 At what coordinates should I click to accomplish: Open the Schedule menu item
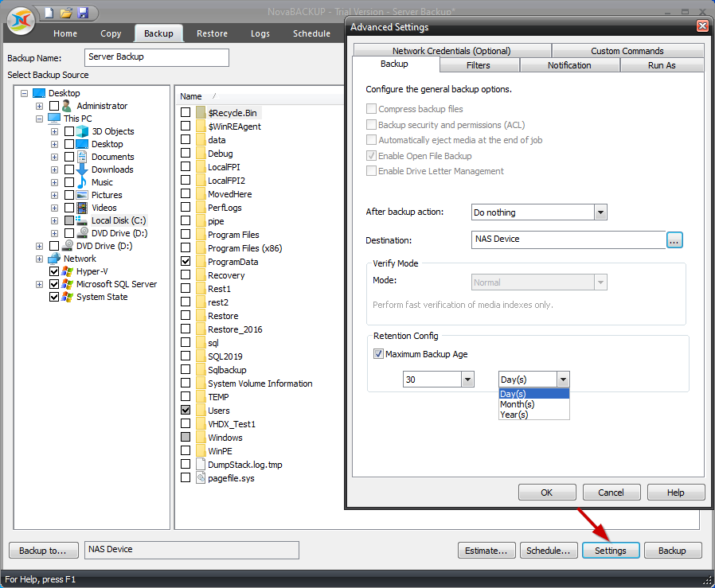click(x=311, y=33)
